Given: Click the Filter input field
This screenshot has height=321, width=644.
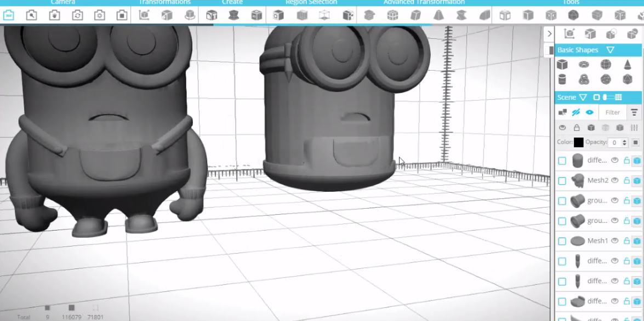Looking at the screenshot, I should pos(613,112).
